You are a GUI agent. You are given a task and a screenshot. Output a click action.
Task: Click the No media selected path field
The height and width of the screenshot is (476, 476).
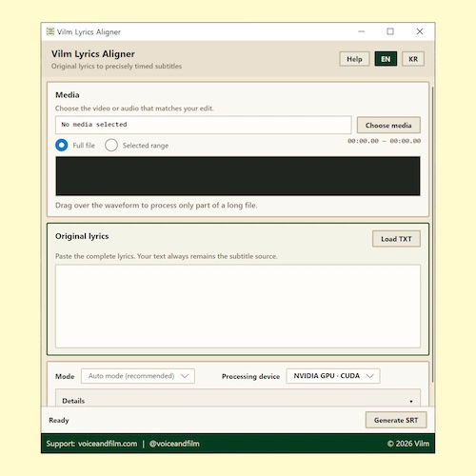204,125
